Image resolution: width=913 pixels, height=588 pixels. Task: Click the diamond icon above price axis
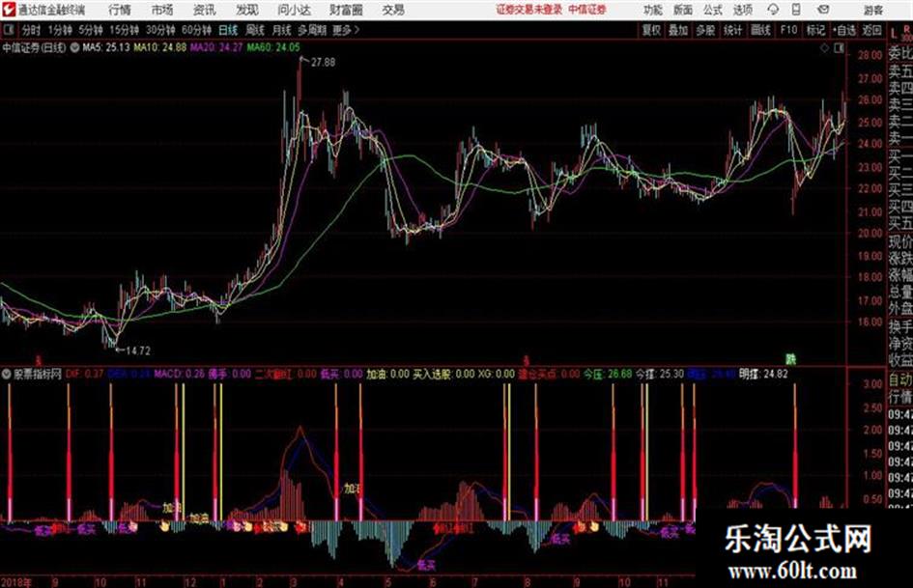[824, 48]
